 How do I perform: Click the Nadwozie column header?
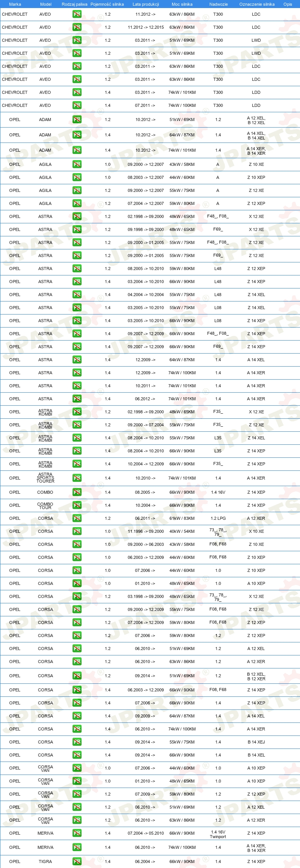click(219, 4)
